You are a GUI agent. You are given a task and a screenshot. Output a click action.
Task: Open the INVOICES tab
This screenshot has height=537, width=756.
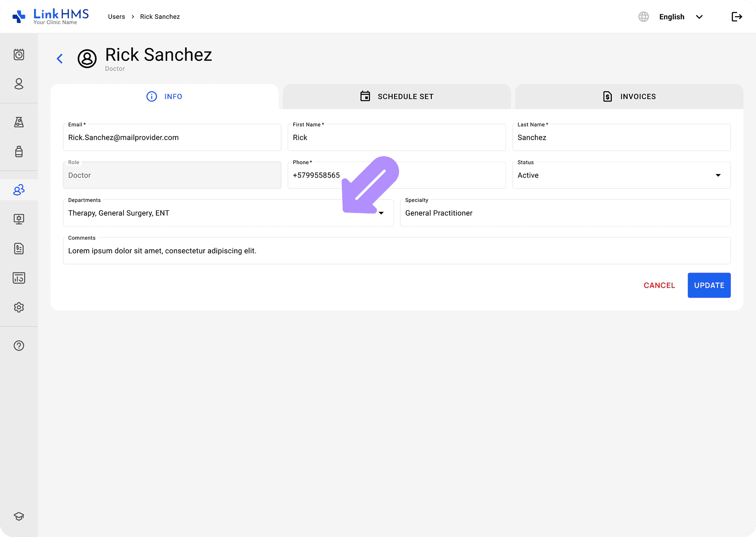tap(628, 96)
